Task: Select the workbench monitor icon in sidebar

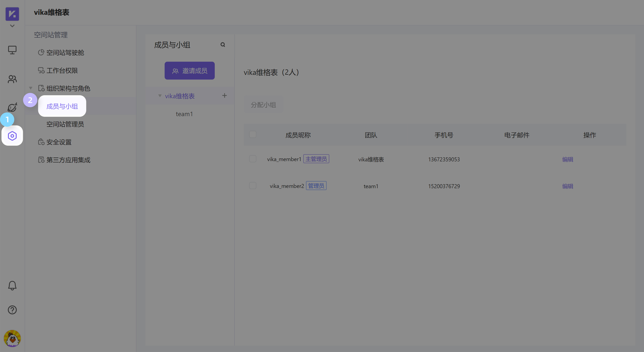Action: 12,50
